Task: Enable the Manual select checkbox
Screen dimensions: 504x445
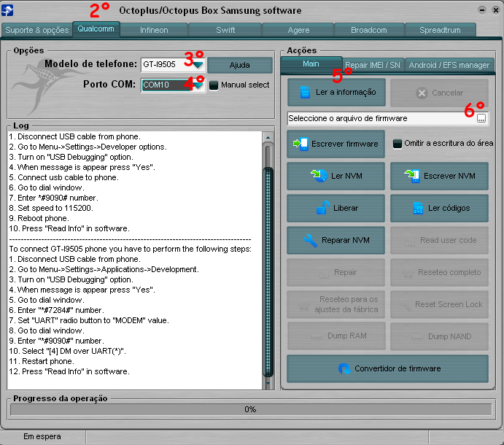Action: pyautogui.click(x=214, y=85)
